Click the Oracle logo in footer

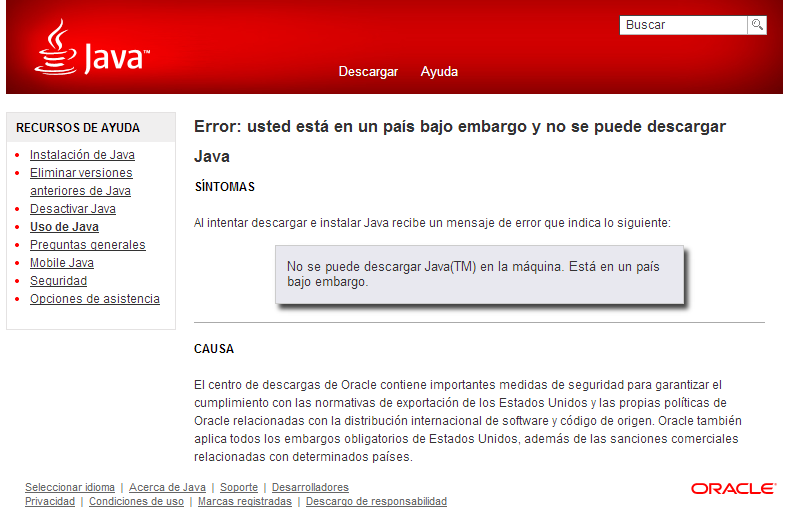pyautogui.click(x=733, y=488)
